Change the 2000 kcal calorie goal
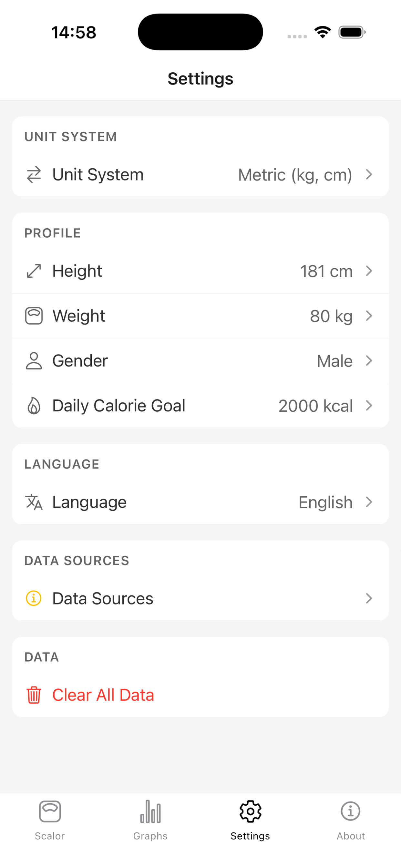The image size is (401, 868). pyautogui.click(x=315, y=406)
